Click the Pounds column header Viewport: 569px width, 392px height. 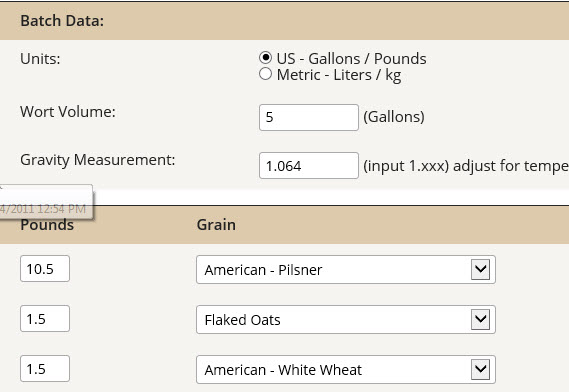[x=47, y=225]
